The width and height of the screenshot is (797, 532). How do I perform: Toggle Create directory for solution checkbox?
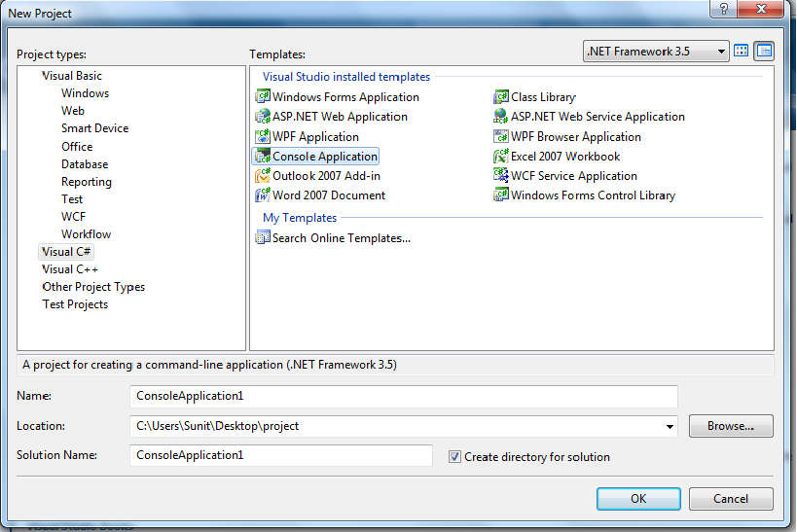[454, 457]
